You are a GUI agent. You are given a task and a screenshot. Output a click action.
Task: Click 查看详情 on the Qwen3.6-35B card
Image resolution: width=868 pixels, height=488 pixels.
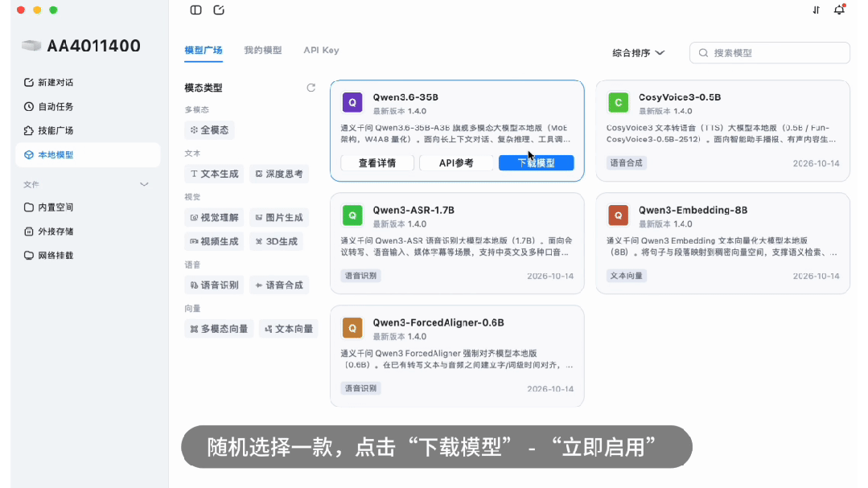(377, 162)
